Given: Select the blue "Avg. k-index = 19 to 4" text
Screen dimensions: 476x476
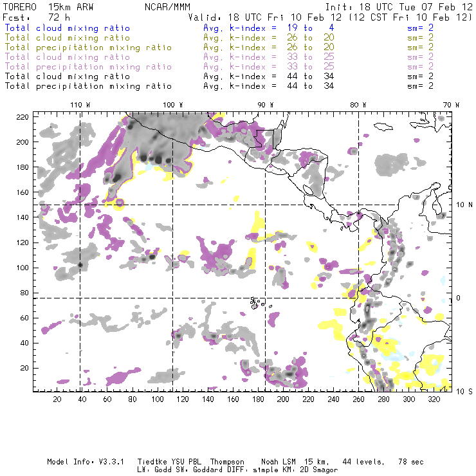Looking at the screenshot, I should (269, 28).
